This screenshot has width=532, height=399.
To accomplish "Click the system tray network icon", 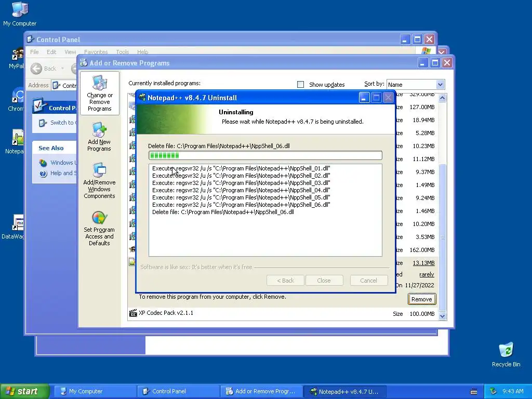I will tap(494, 391).
